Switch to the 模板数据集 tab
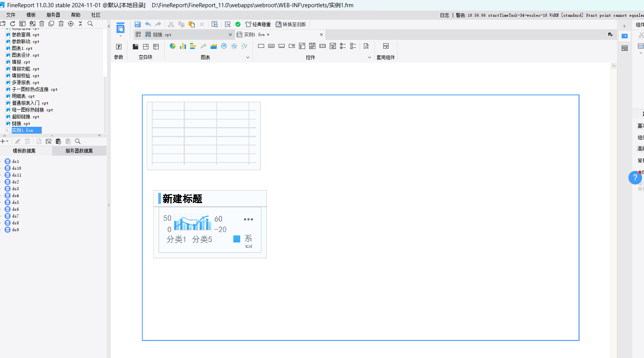Viewport: 644px width, 358px height. tap(24, 151)
